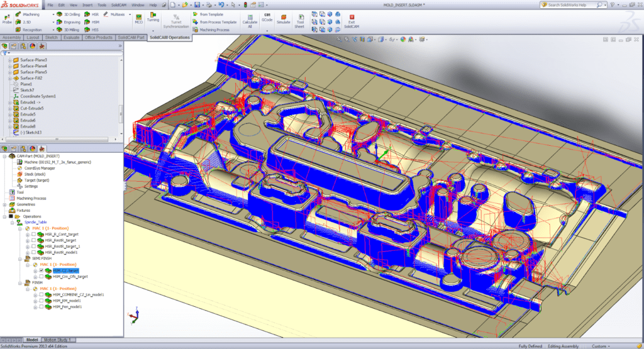Click the Simulate toolbar icon
The image size is (644, 349).
[x=284, y=18]
